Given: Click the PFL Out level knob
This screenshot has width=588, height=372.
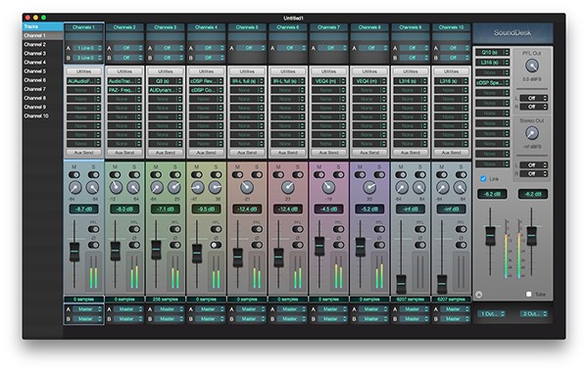Looking at the screenshot, I should (532, 66).
